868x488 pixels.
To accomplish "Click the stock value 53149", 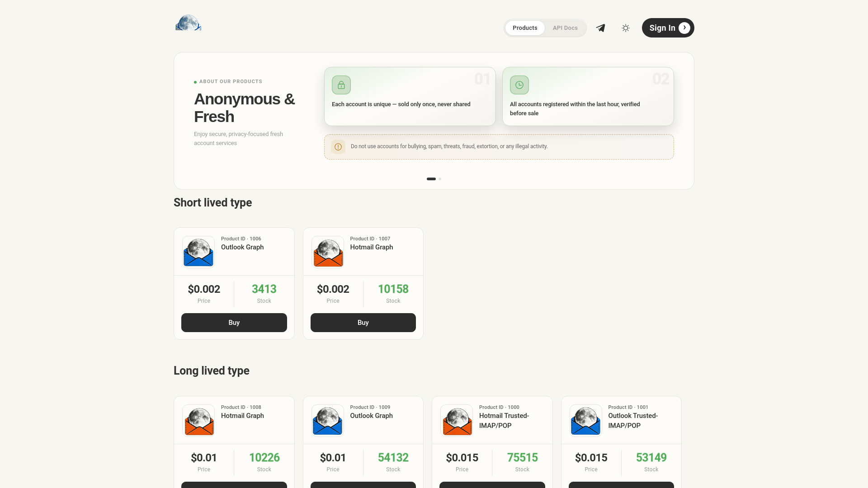I will click(651, 458).
